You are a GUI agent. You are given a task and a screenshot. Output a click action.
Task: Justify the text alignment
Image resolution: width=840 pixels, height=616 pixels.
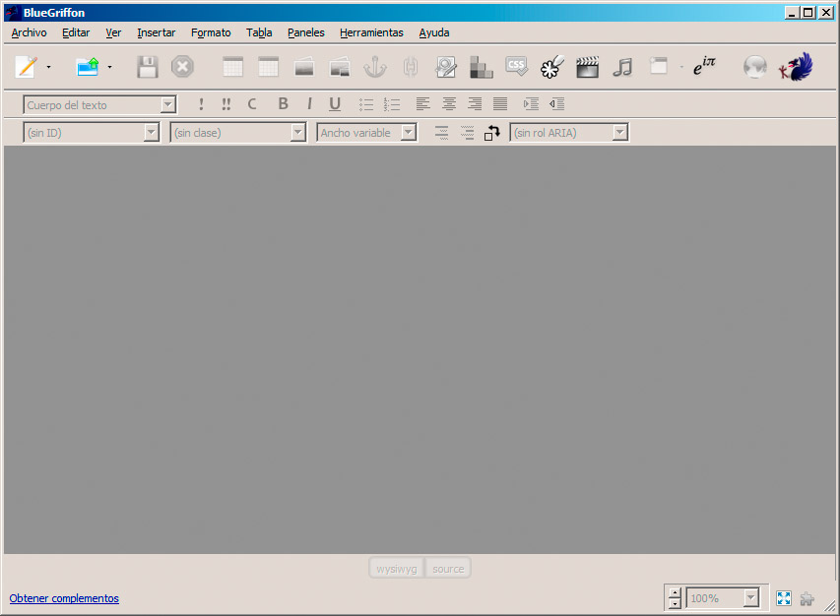[x=500, y=104]
